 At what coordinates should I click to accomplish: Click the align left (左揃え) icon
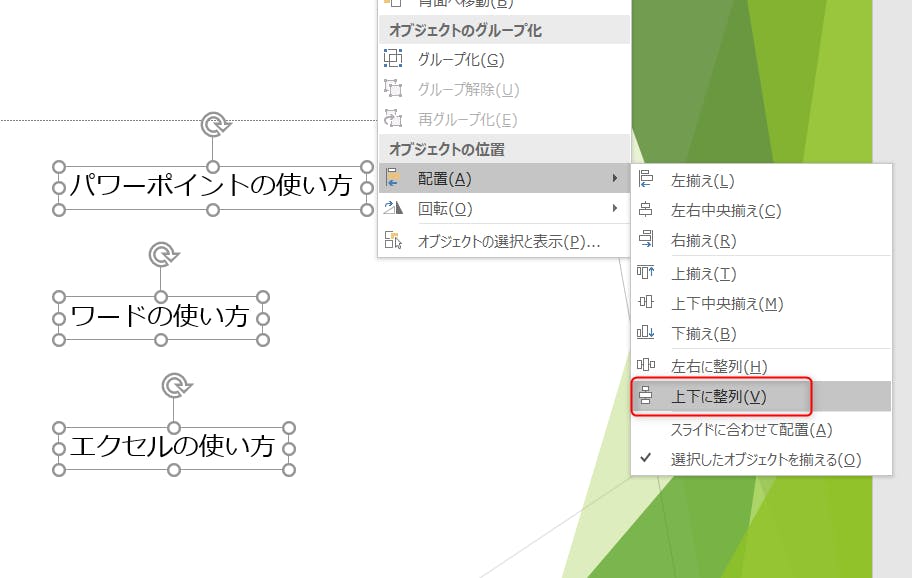tap(646, 180)
